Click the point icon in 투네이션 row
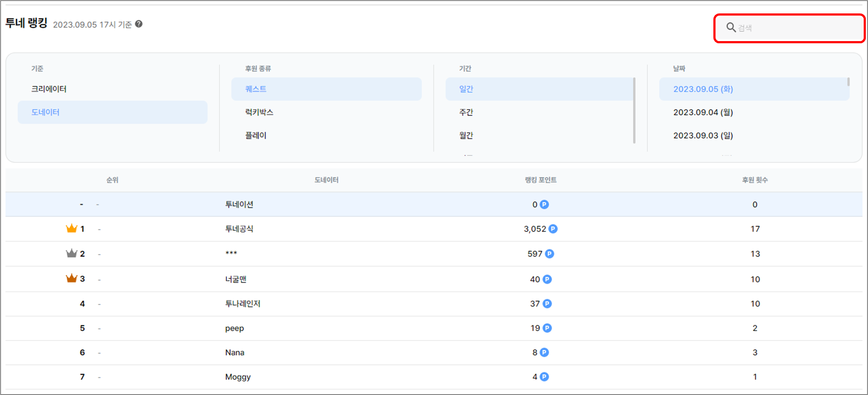 point(544,205)
